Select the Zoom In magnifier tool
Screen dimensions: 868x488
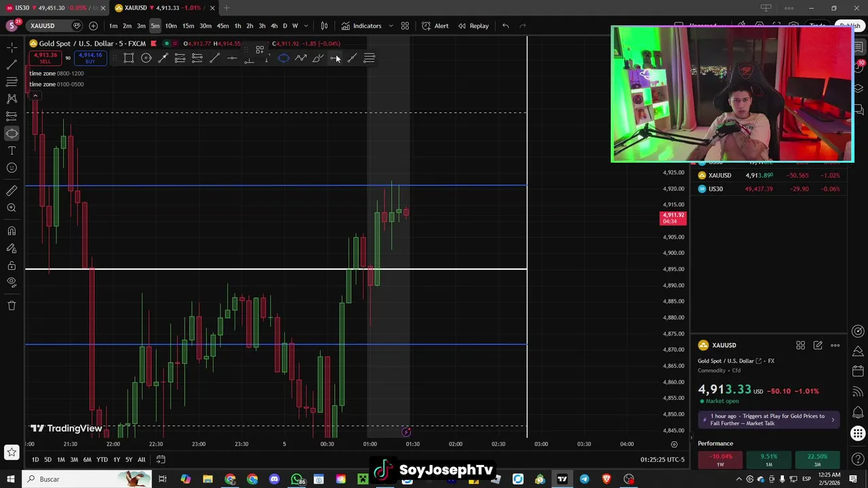click(x=12, y=208)
